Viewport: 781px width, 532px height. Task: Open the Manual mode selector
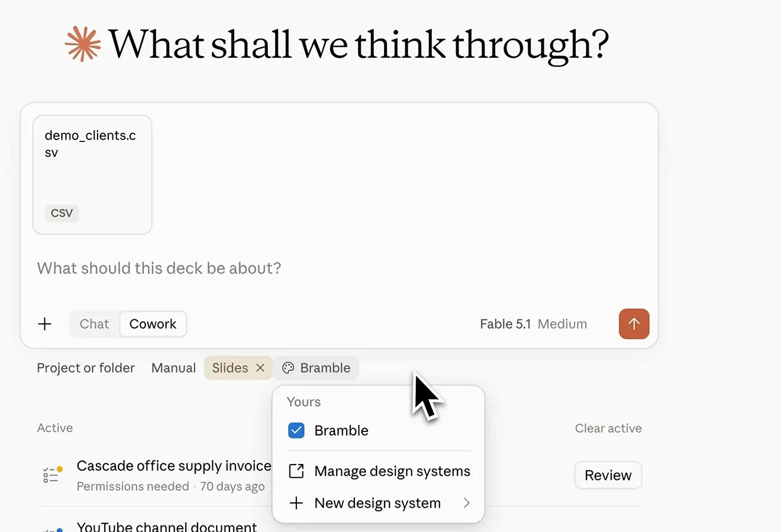coord(173,368)
